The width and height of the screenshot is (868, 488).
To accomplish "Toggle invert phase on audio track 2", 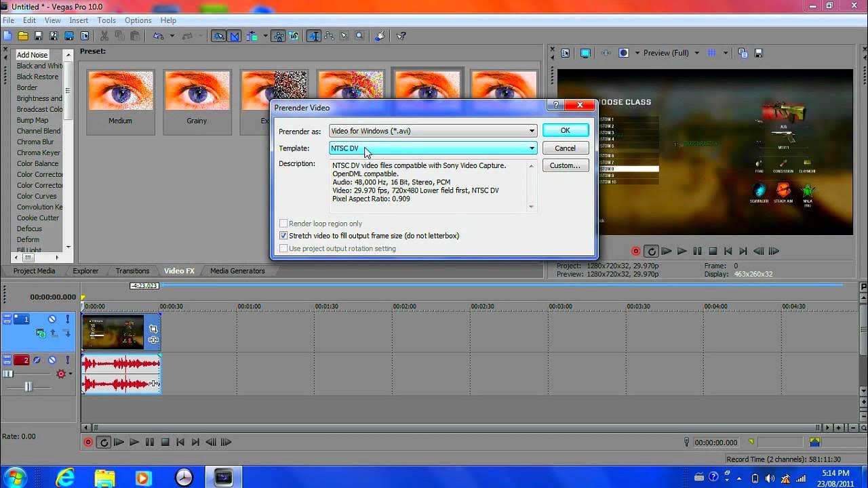I will tap(37, 360).
